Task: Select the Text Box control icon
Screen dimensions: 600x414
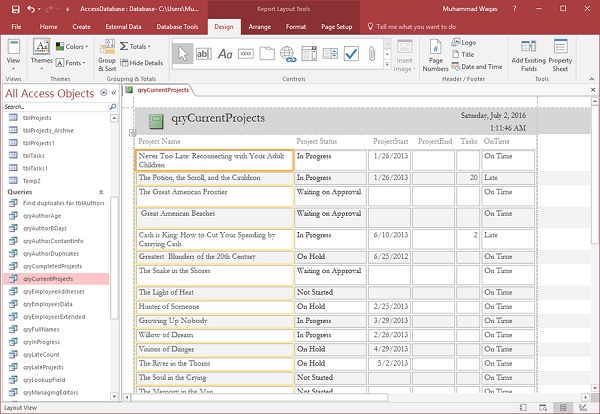Action: pyautogui.click(x=202, y=52)
